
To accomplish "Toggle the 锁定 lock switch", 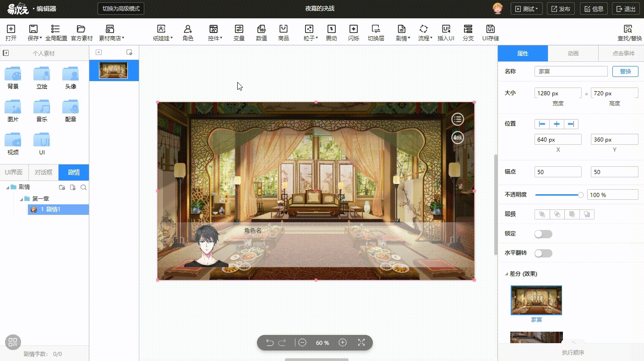I will [x=543, y=234].
